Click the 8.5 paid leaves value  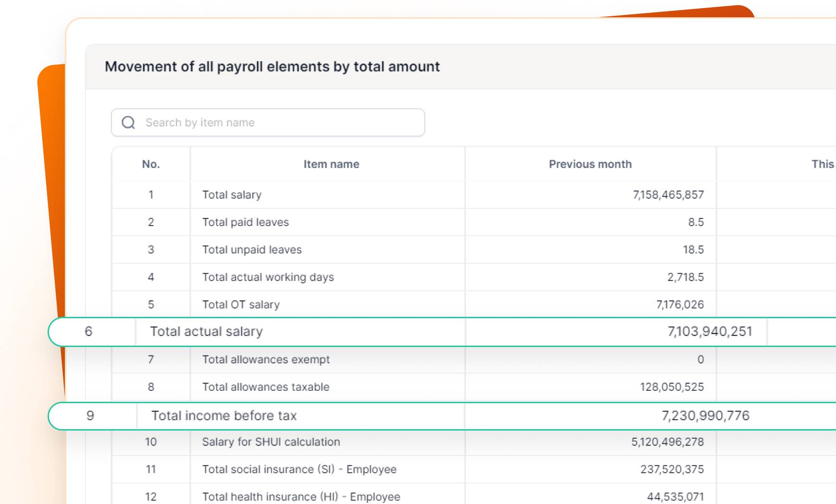pyautogui.click(x=696, y=222)
